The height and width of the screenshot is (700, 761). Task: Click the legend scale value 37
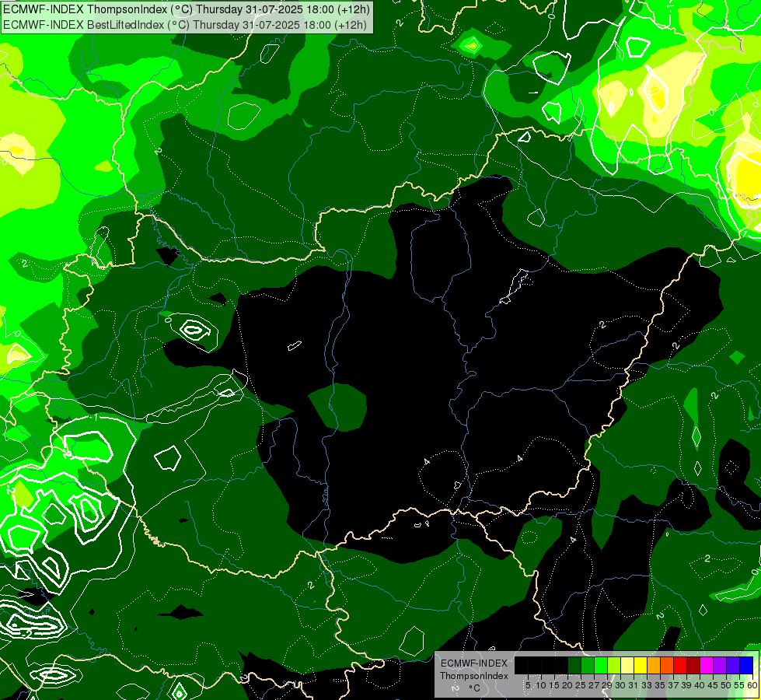(x=674, y=685)
